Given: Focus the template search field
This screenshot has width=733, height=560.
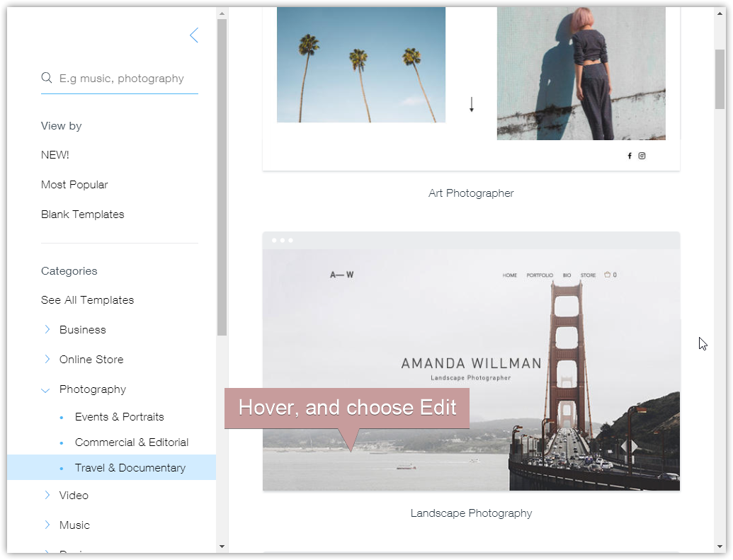Looking at the screenshot, I should pos(120,79).
